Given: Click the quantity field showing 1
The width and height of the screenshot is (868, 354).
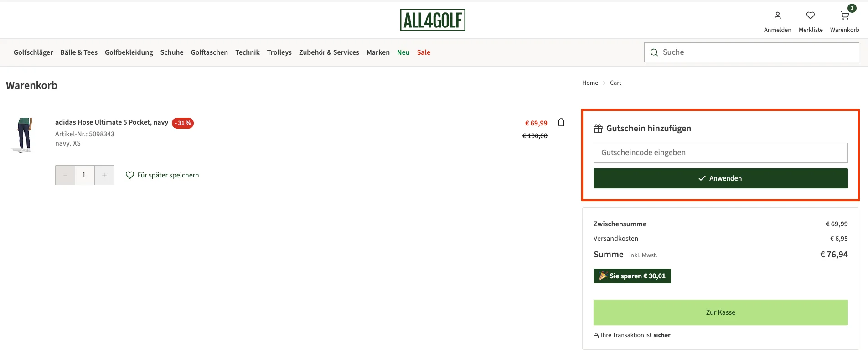Looking at the screenshot, I should (x=84, y=175).
